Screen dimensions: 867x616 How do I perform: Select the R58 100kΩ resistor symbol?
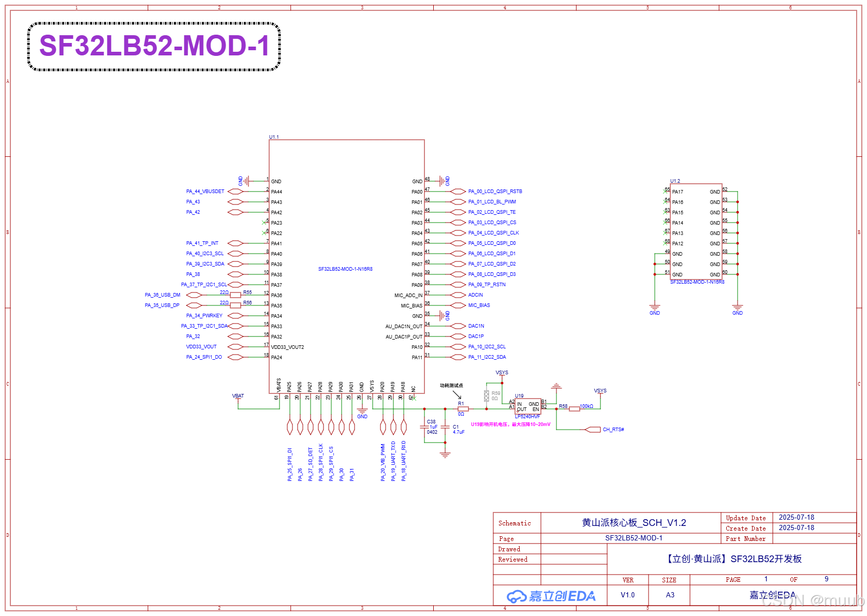(x=575, y=409)
